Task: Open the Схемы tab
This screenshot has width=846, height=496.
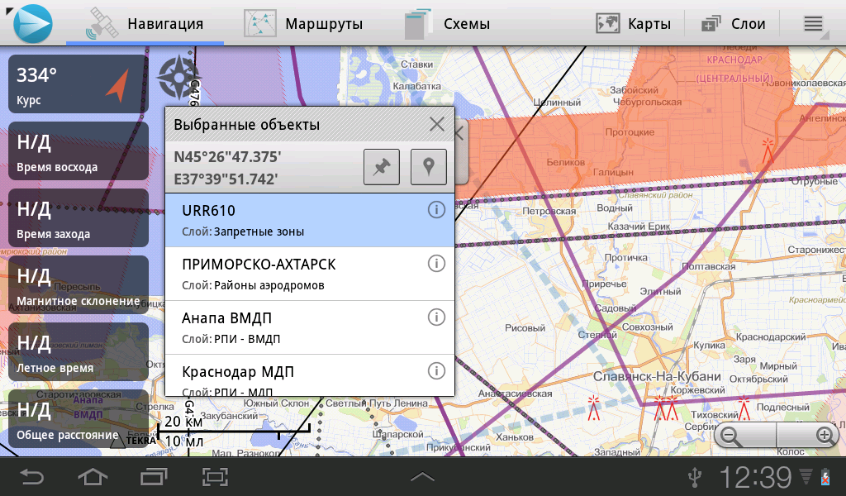Action: [x=447, y=23]
